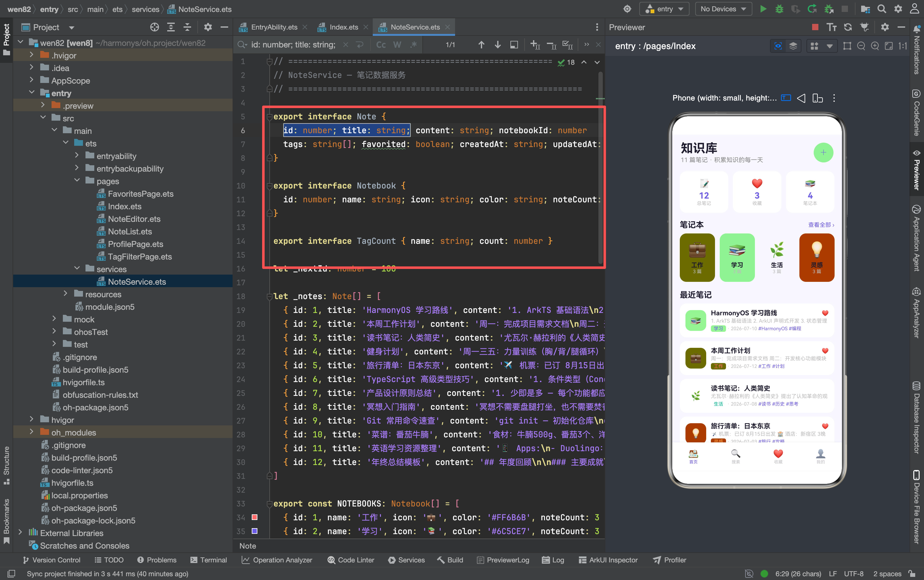Click the red color swatch on line 34
The width and height of the screenshot is (924, 580).
[x=254, y=517]
